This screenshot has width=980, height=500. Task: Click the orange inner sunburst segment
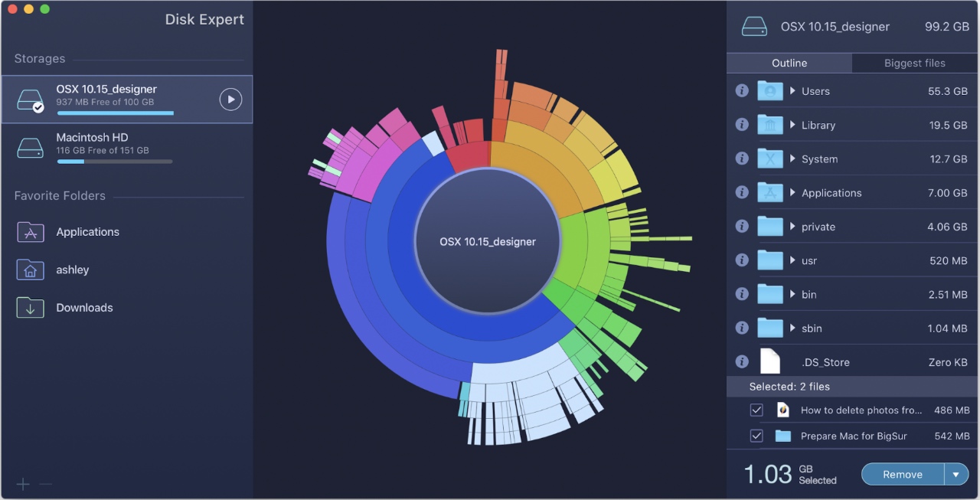tap(536, 180)
